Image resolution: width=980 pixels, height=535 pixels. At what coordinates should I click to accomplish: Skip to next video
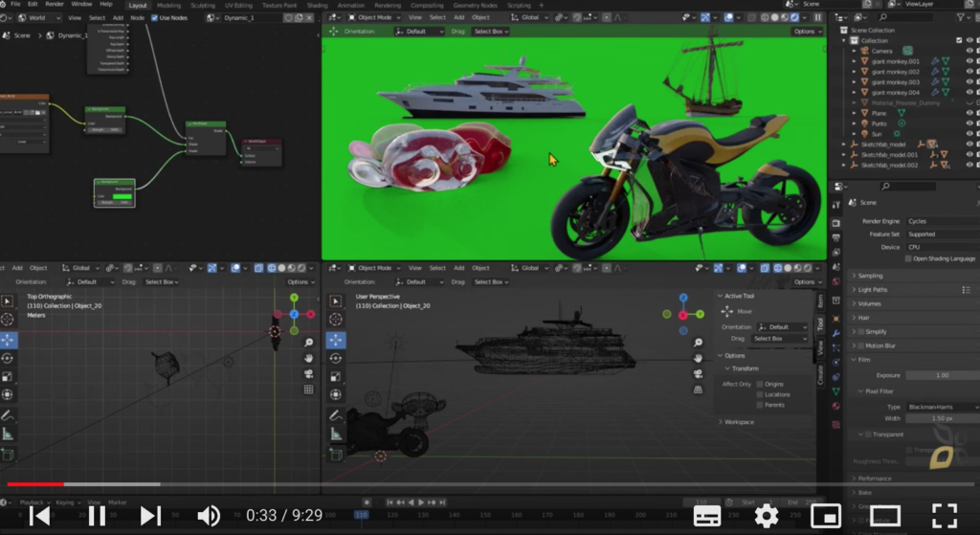tap(149, 516)
